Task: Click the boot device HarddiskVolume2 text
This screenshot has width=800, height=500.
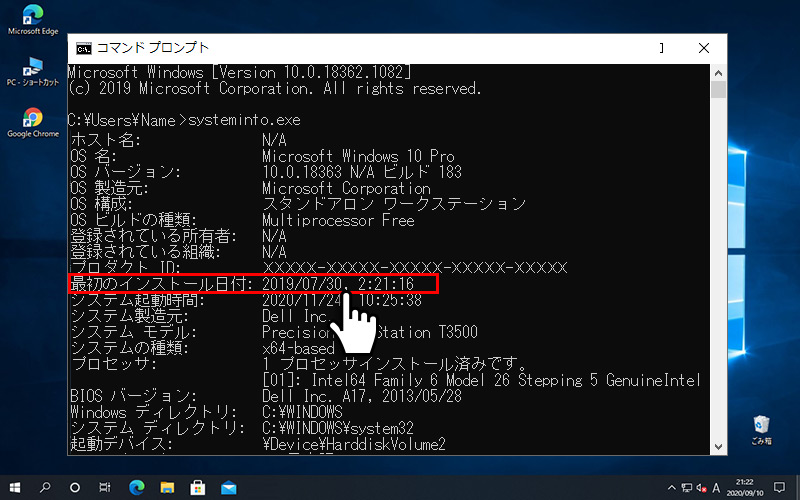Action: (x=354, y=444)
